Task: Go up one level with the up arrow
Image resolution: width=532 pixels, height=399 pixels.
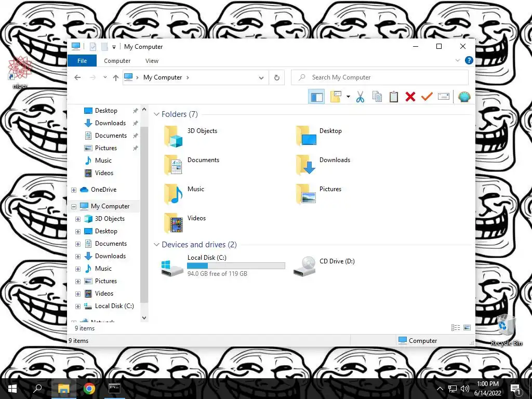Action: [x=116, y=78]
